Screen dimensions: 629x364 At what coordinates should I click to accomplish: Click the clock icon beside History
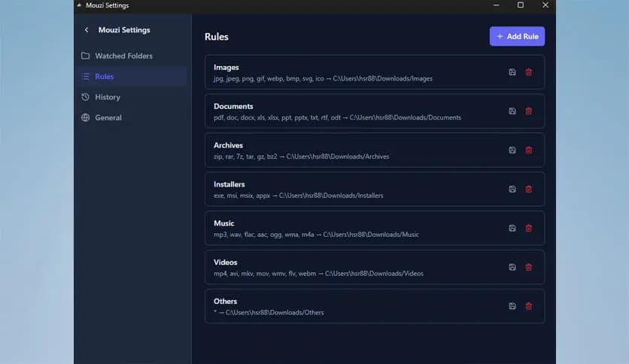pyautogui.click(x=86, y=97)
